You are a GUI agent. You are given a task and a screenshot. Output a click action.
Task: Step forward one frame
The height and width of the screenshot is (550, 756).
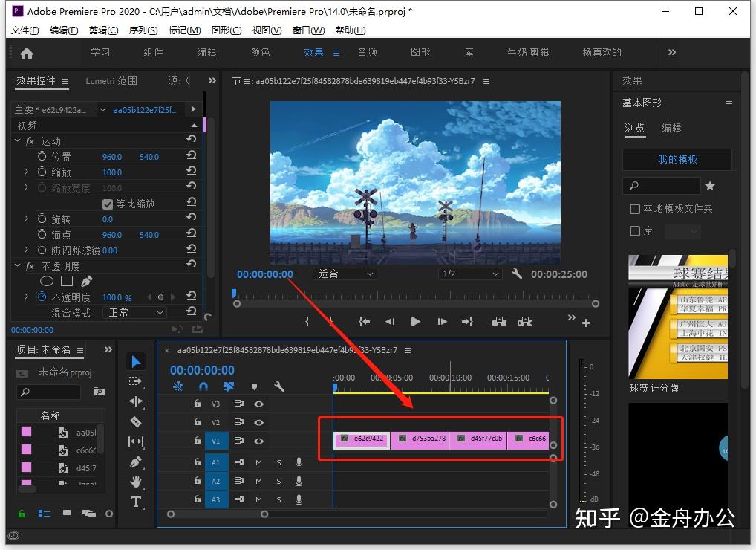[442, 322]
